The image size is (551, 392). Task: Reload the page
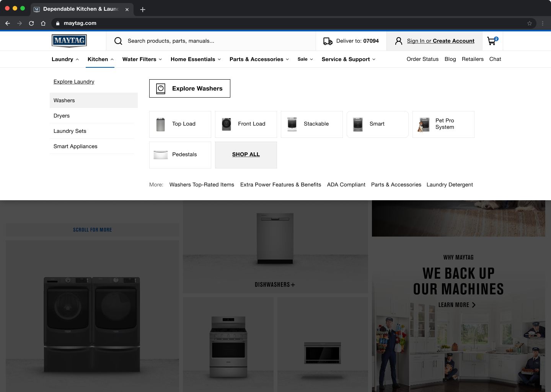coord(31,23)
